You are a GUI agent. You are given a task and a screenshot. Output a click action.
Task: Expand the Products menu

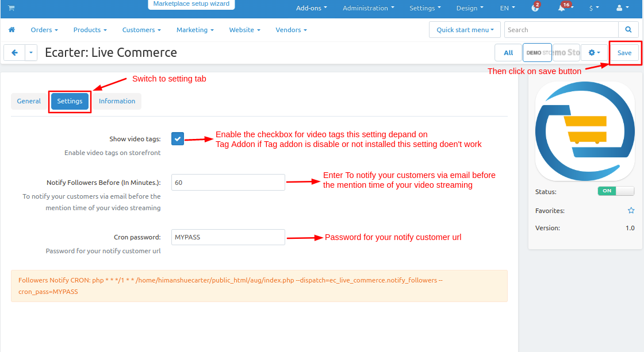pyautogui.click(x=90, y=30)
